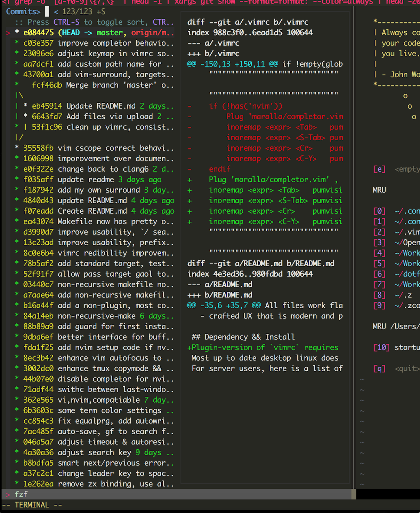Screen dimensions: 420x513
Task: Select commit cc854c3 fix equalprg, add autowrite
Action: [94, 421]
